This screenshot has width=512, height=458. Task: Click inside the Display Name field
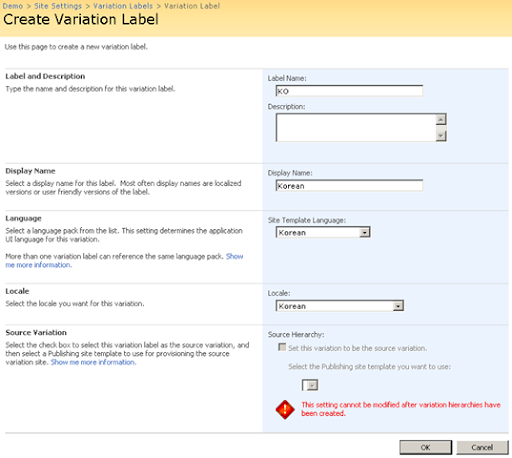(x=349, y=186)
